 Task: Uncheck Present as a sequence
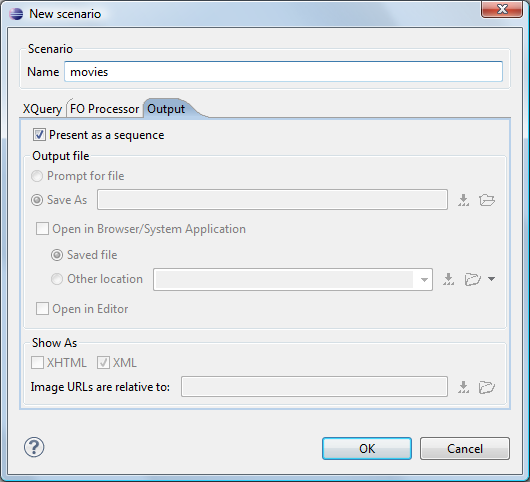pos(39,135)
